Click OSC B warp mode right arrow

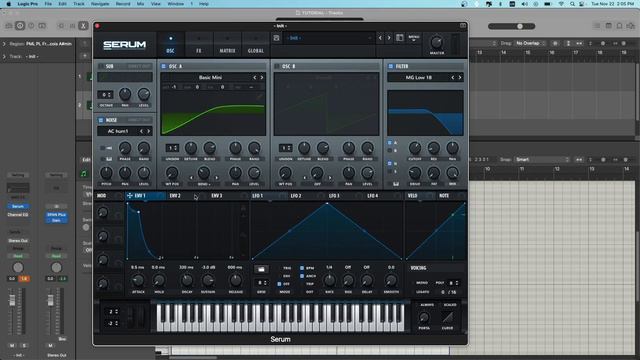coord(330,178)
